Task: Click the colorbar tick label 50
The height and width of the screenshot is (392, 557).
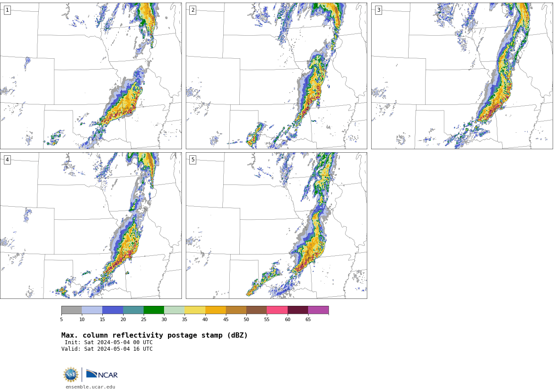Action: [x=246, y=320]
